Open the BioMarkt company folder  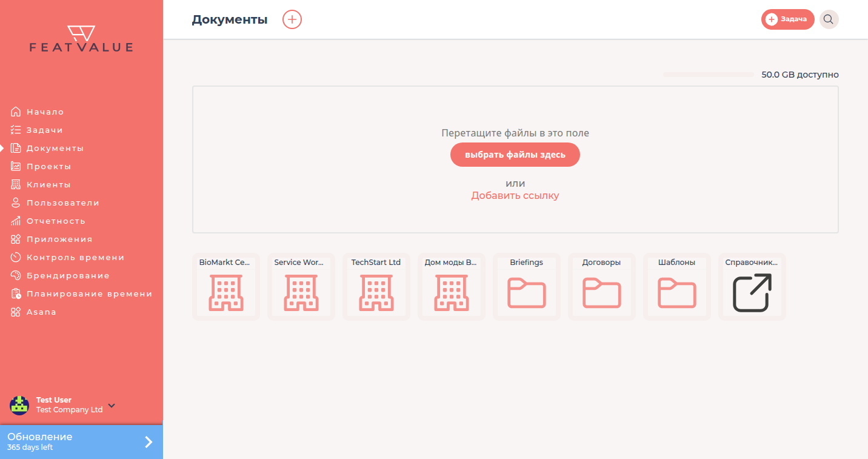coord(226,287)
